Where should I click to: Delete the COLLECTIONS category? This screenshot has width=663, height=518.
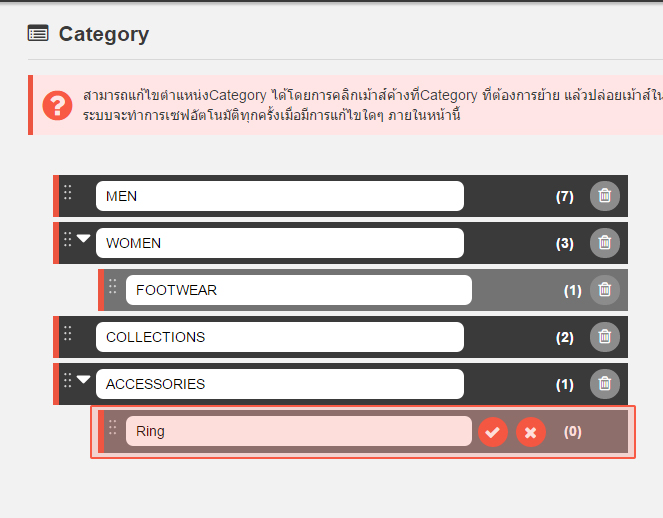point(604,337)
